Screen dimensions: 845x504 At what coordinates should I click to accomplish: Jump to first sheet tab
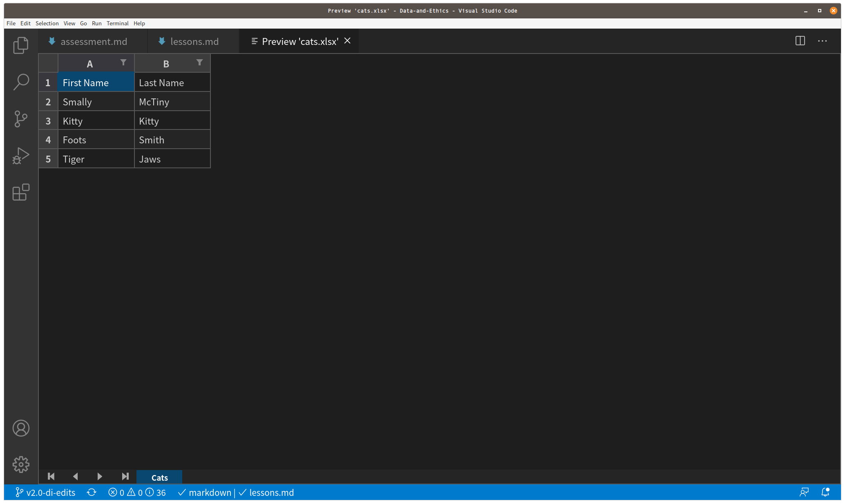51,476
